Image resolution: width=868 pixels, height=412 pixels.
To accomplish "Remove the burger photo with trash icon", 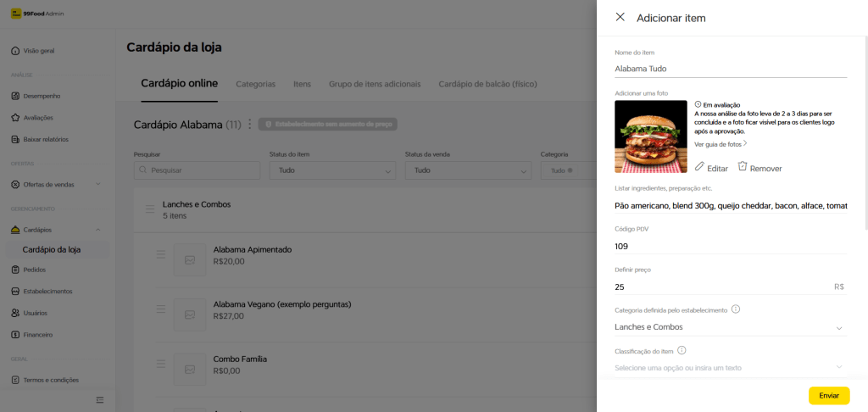I will pyautogui.click(x=743, y=167).
